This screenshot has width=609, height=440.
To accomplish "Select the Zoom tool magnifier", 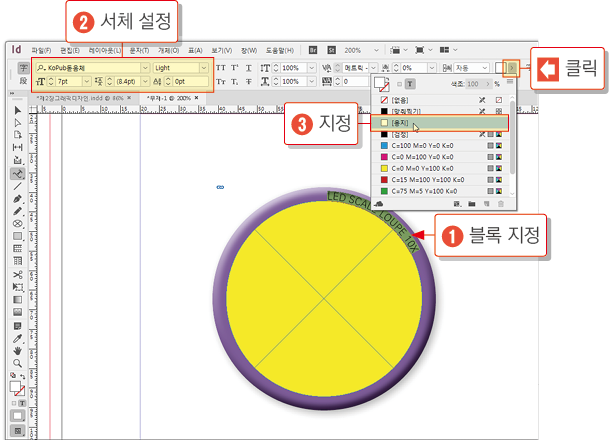I will 17,363.
